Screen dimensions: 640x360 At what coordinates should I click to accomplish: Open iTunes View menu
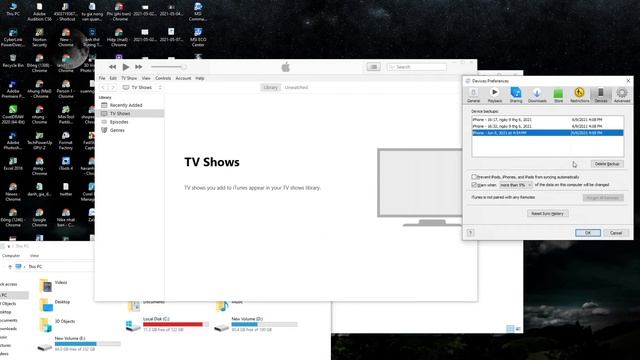(146, 78)
